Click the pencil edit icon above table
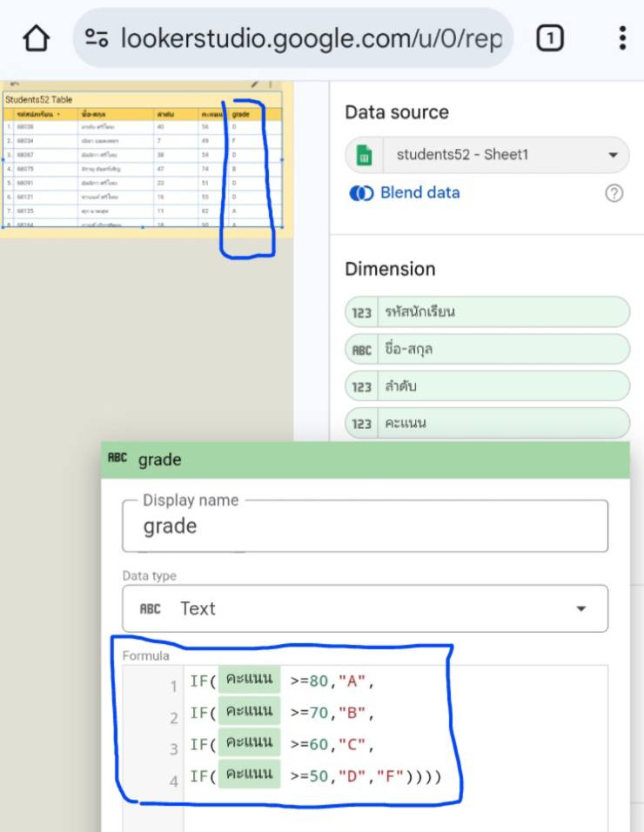This screenshot has width=644, height=832. coord(255,84)
